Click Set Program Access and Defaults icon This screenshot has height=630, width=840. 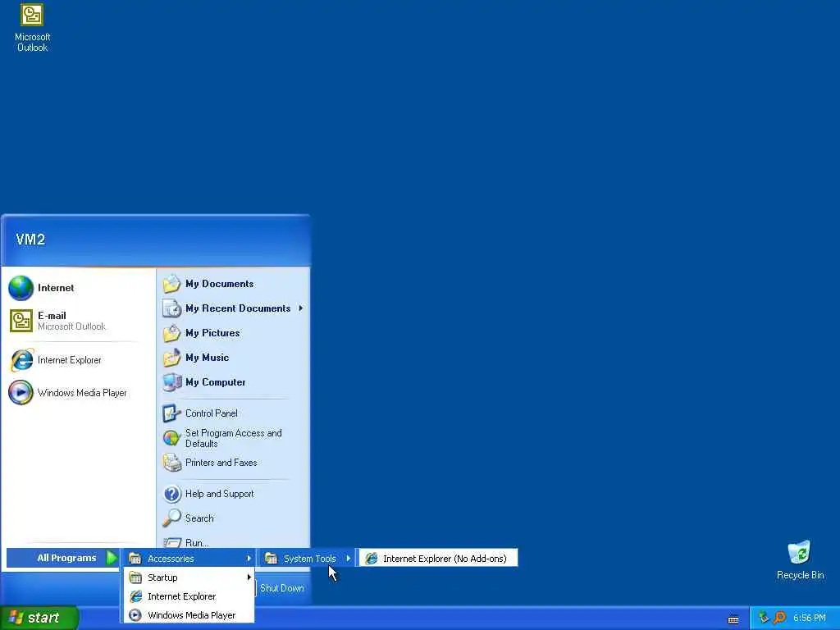click(171, 438)
